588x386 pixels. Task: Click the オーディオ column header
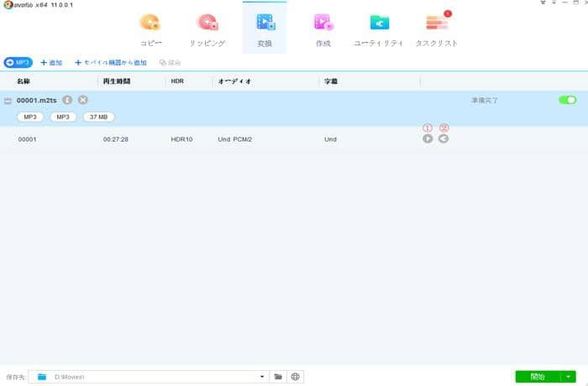pos(234,81)
